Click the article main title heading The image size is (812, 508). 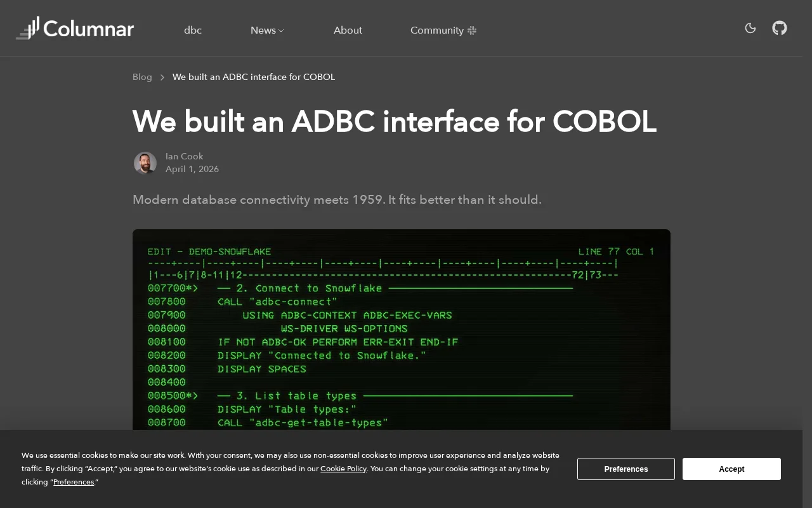coord(395,121)
